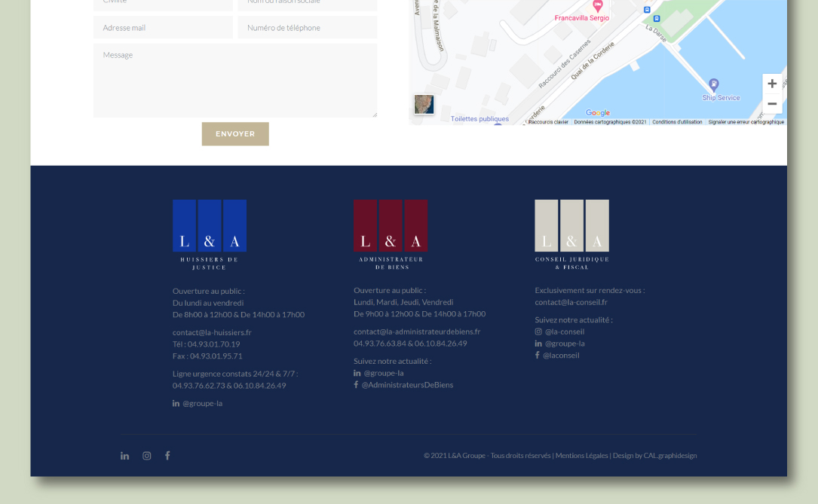
Task: Click Données cartographiques ©2021 text
Action: point(610,122)
